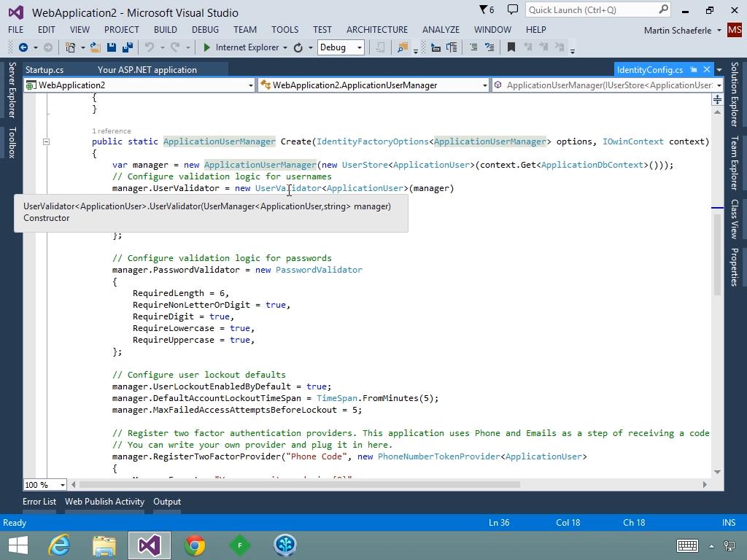The image size is (747, 560).
Task: Open the document tab list dropdown arrow
Action: coord(719,70)
